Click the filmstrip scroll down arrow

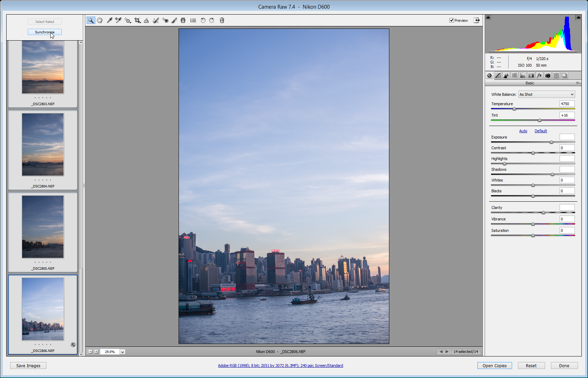pos(81,354)
